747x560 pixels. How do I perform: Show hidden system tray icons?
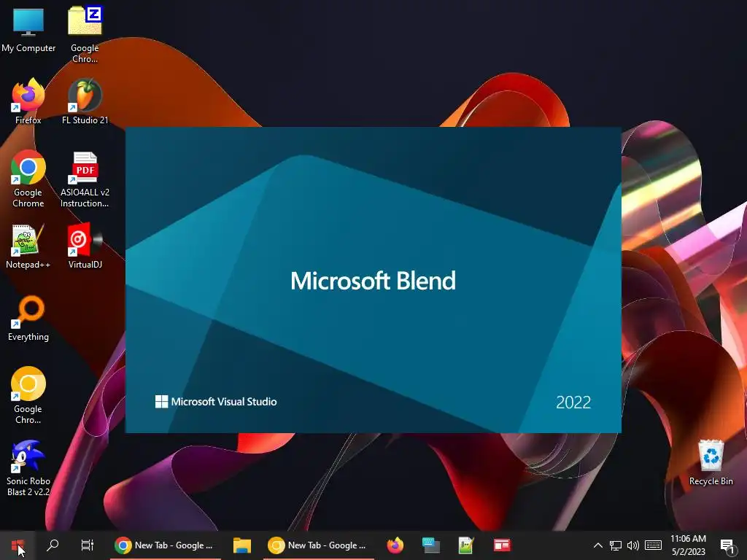pyautogui.click(x=598, y=545)
